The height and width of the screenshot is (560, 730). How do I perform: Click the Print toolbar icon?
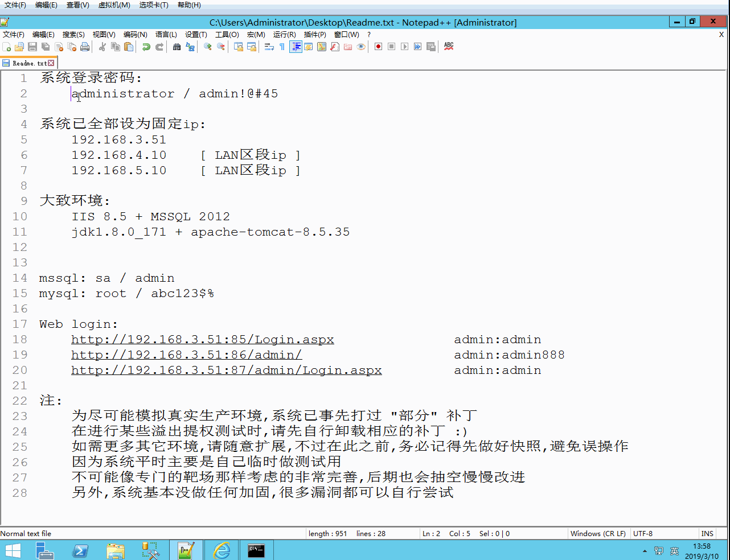(85, 47)
